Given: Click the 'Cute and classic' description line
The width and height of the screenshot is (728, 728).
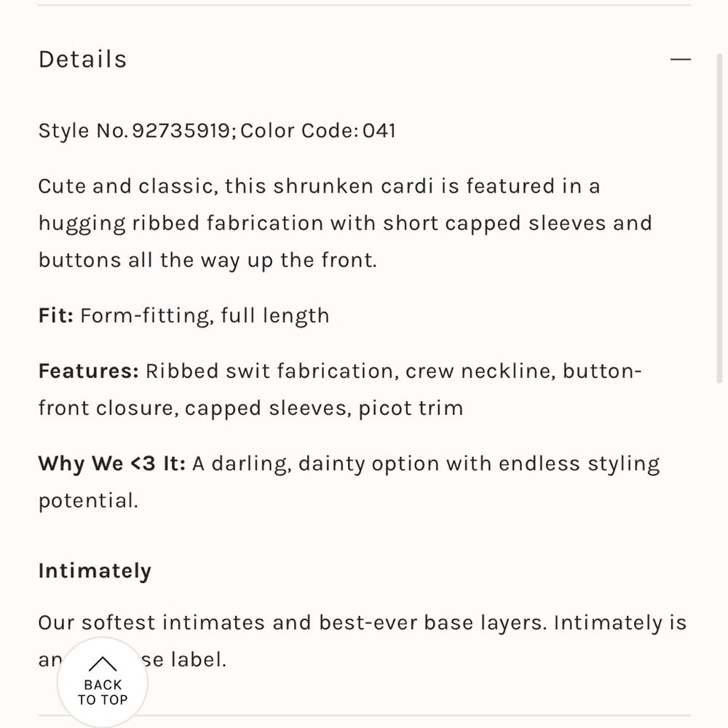Looking at the screenshot, I should pos(319,186).
